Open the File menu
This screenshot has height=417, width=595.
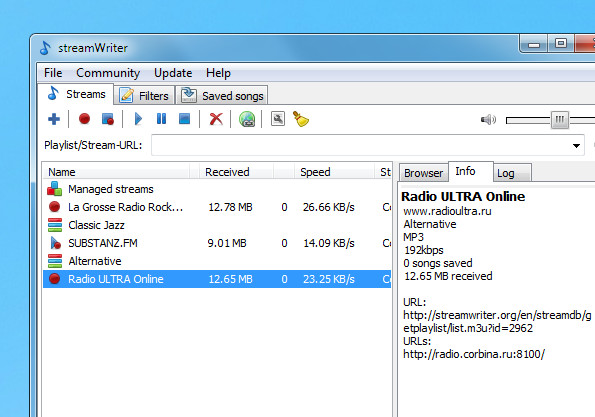pos(53,72)
